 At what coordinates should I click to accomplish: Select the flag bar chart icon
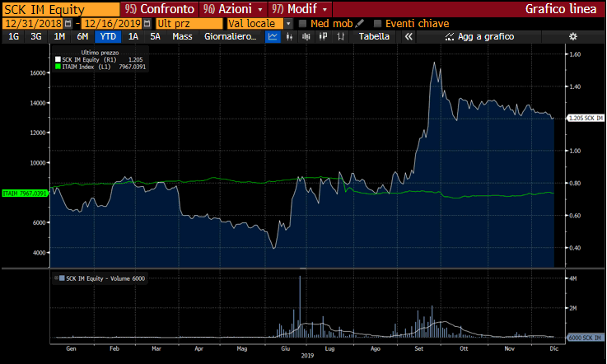point(323,36)
